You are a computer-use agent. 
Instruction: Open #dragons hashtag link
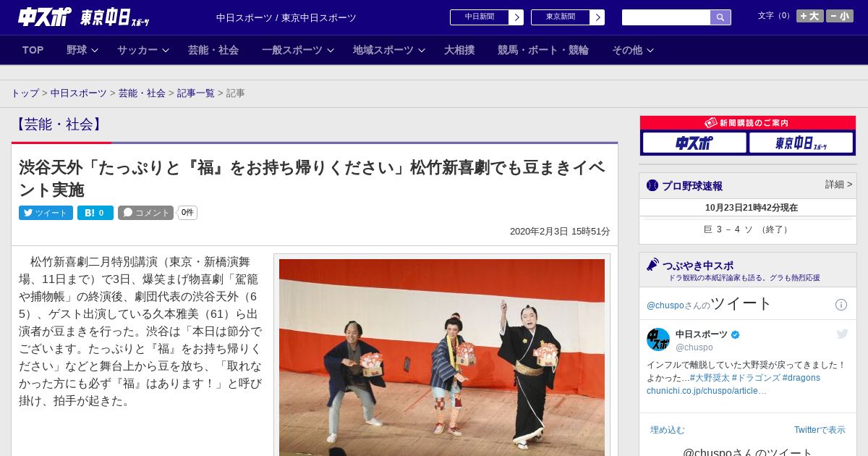801,378
